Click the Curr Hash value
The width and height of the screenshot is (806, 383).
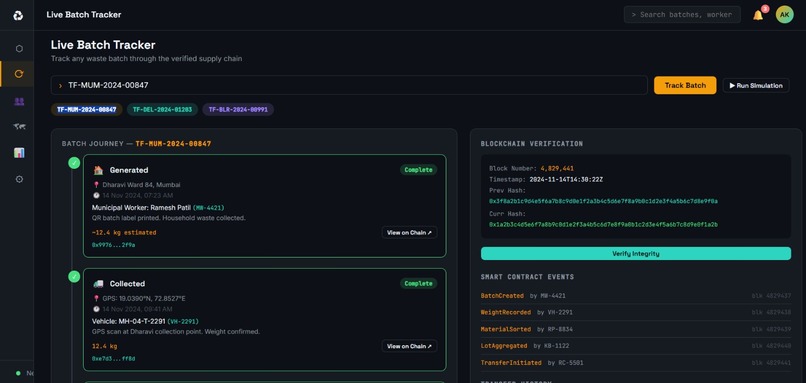[x=603, y=225]
